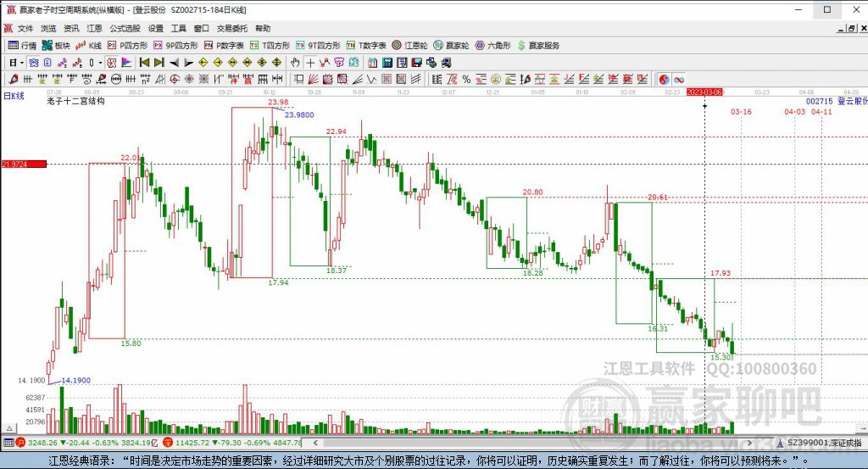Screen dimensions: 868x469
Task: Open the 江恩 menu
Action: [94, 28]
